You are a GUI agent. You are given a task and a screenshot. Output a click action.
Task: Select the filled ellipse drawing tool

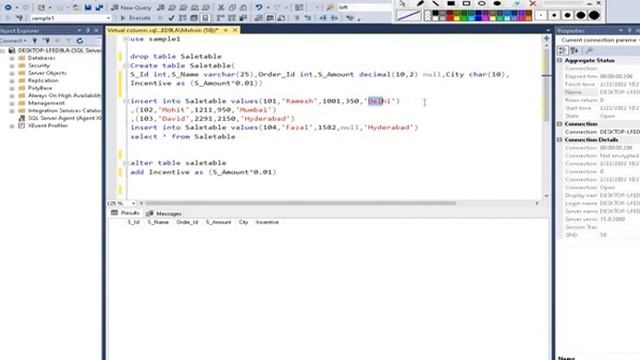(497, 3)
